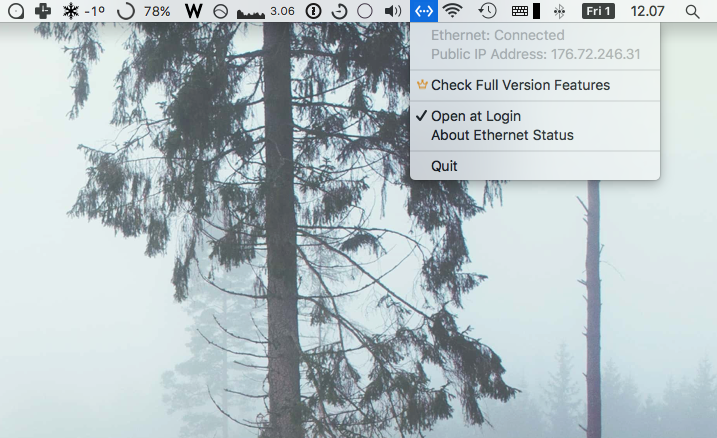Viewport: 717px width, 438px height.
Task: Click the -1° temperature reading
Action: click(95, 11)
